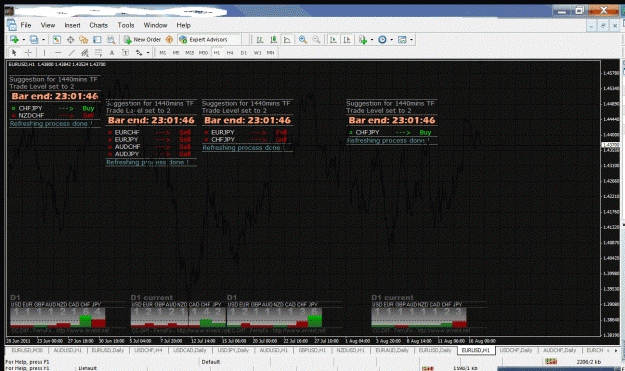Image resolution: width=625 pixels, height=371 pixels.
Task: Open the Window menu
Action: [x=155, y=25]
